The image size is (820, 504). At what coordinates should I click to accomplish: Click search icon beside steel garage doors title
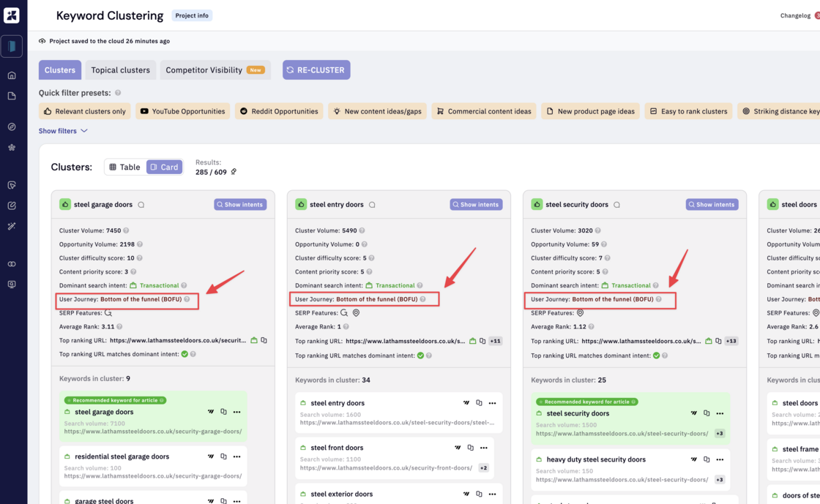141,205
